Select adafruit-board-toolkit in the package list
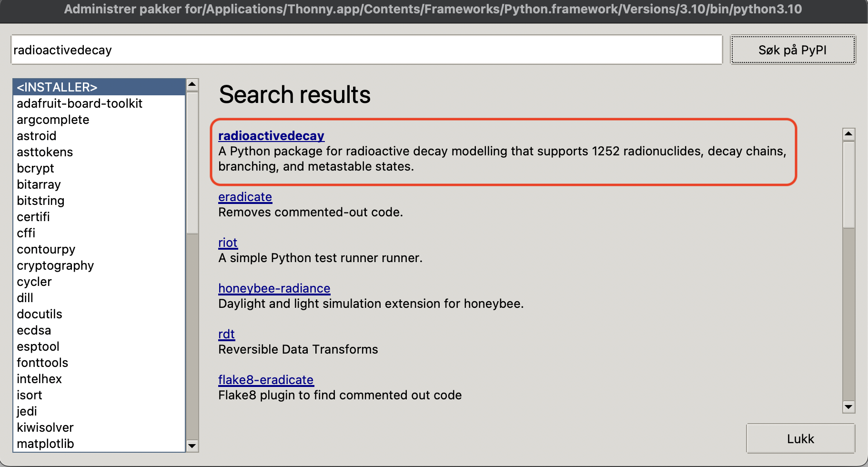This screenshot has height=467, width=868. pyautogui.click(x=80, y=103)
